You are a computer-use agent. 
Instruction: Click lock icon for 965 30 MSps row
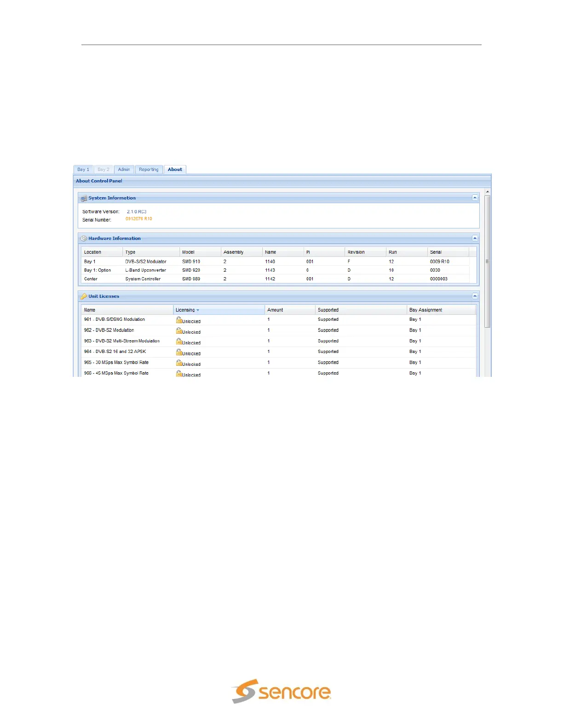pyautogui.click(x=179, y=363)
